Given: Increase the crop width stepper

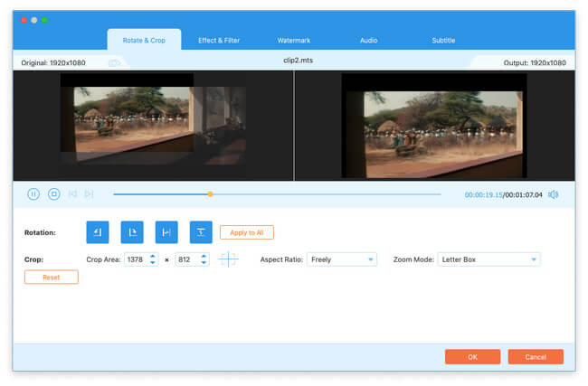Looking at the screenshot, I should [x=153, y=256].
